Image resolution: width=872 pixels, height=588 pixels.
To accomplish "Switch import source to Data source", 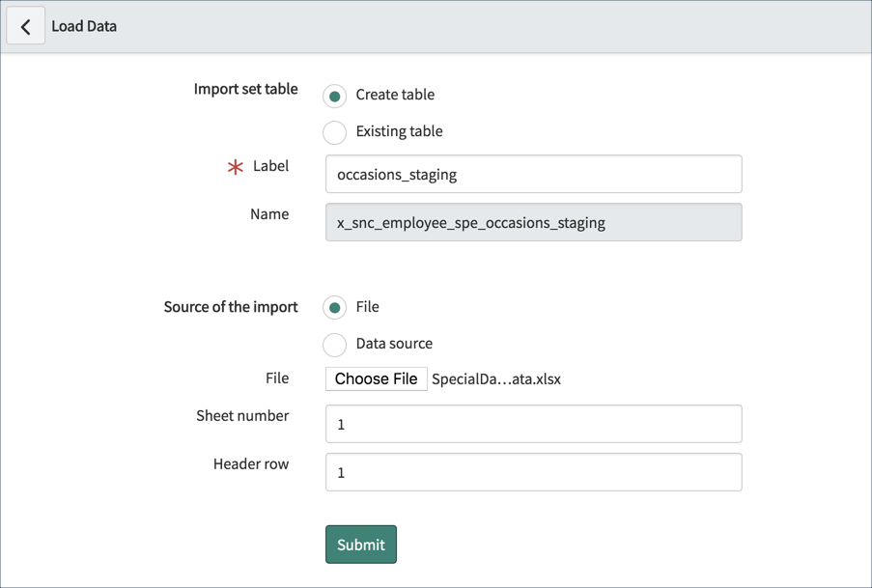I will pyautogui.click(x=334, y=345).
